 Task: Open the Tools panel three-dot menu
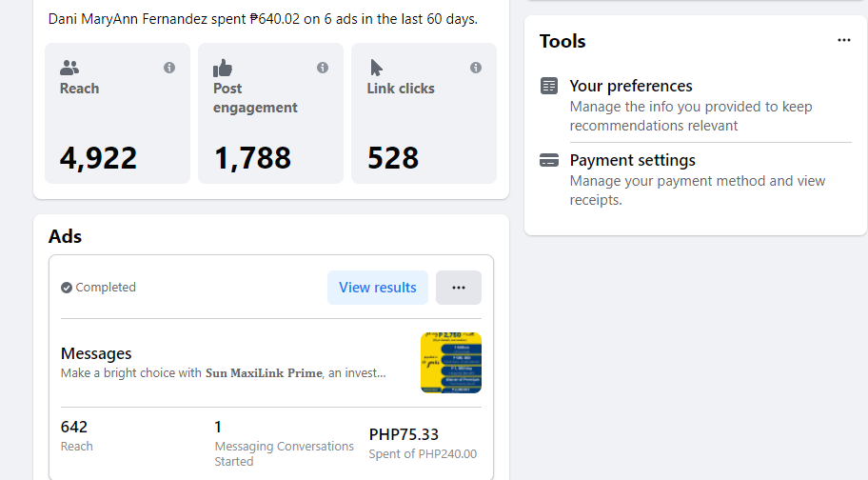pos(844,41)
